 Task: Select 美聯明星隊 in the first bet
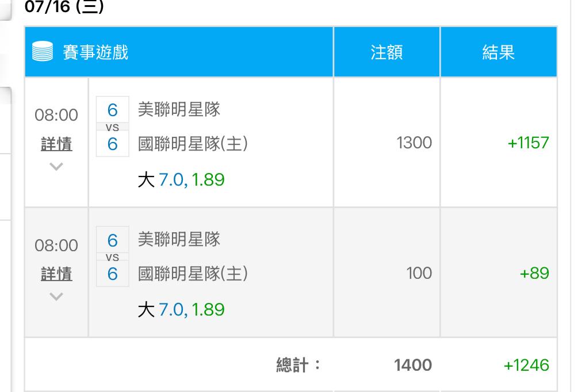click(x=179, y=109)
